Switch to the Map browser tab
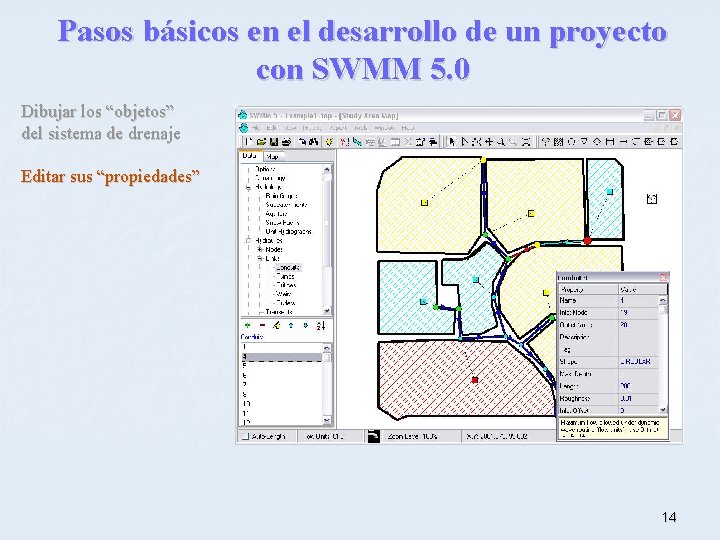 (x=273, y=157)
